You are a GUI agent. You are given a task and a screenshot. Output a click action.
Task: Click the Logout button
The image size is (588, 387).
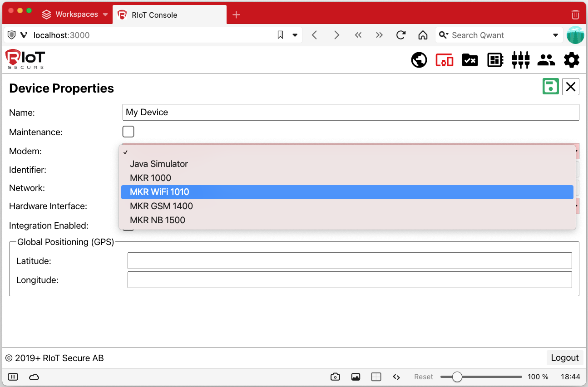[564, 358]
